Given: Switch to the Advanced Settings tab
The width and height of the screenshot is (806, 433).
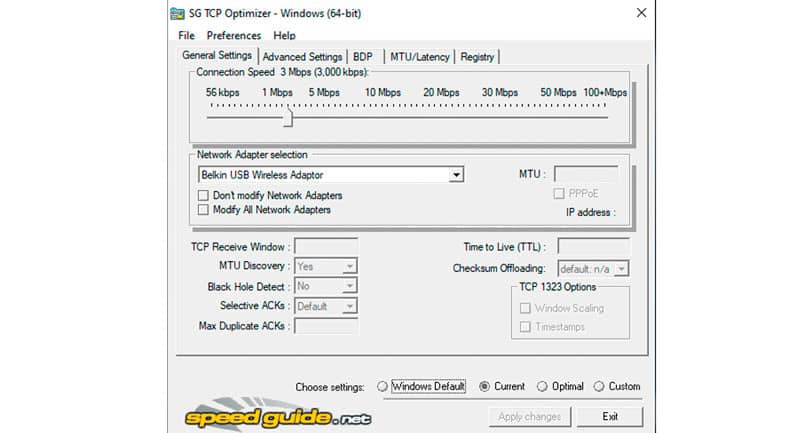Looking at the screenshot, I should pos(302,57).
